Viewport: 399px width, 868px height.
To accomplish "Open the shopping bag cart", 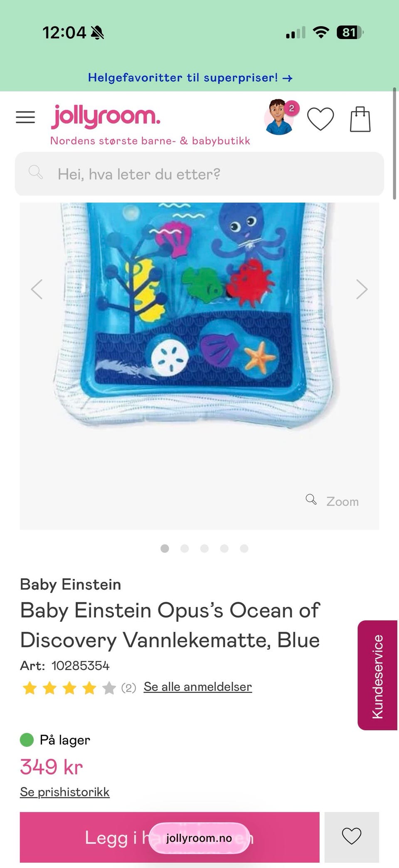I will pyautogui.click(x=360, y=119).
